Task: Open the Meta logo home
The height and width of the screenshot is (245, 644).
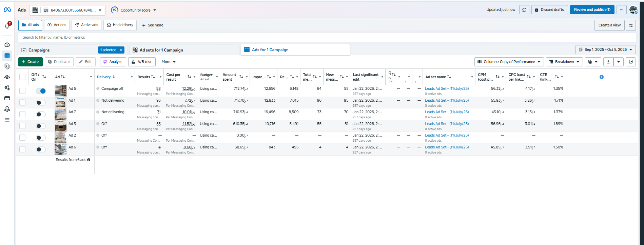Action: (x=7, y=10)
